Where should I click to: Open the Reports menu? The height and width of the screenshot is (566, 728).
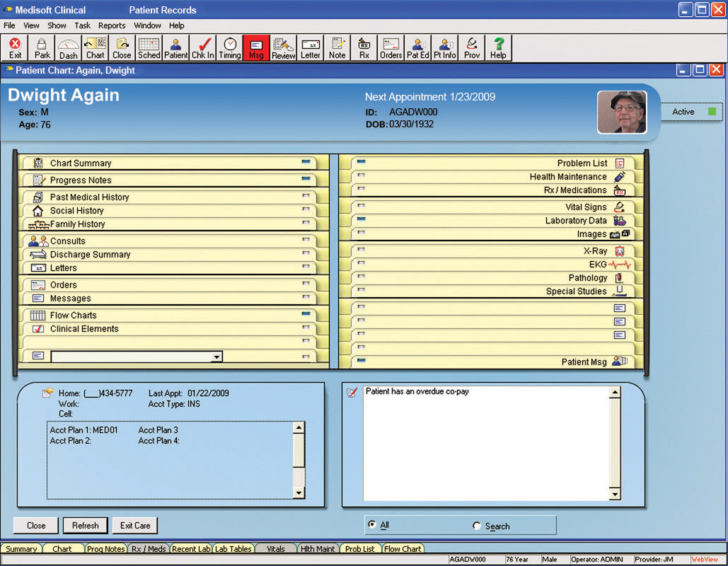(x=112, y=25)
